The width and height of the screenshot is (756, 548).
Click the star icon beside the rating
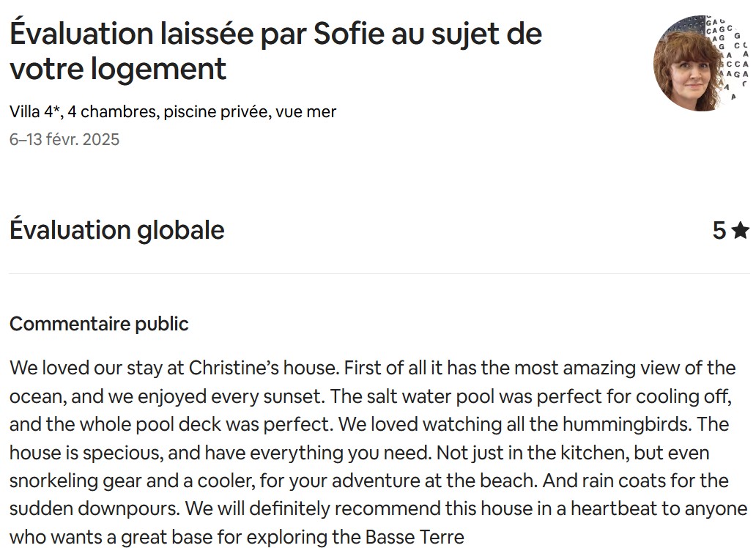point(740,231)
